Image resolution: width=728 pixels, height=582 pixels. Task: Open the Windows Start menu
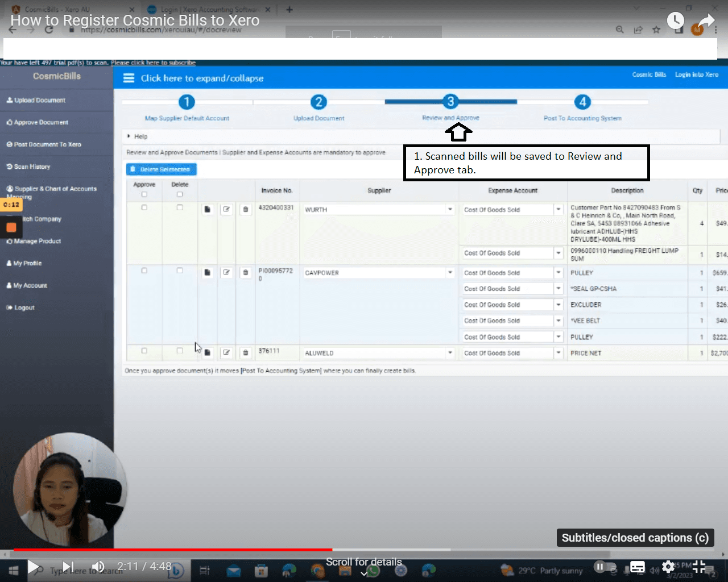tap(14, 569)
